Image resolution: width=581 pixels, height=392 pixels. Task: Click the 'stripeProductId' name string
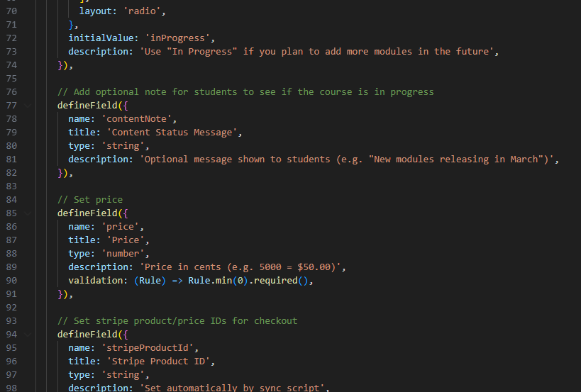(x=151, y=348)
